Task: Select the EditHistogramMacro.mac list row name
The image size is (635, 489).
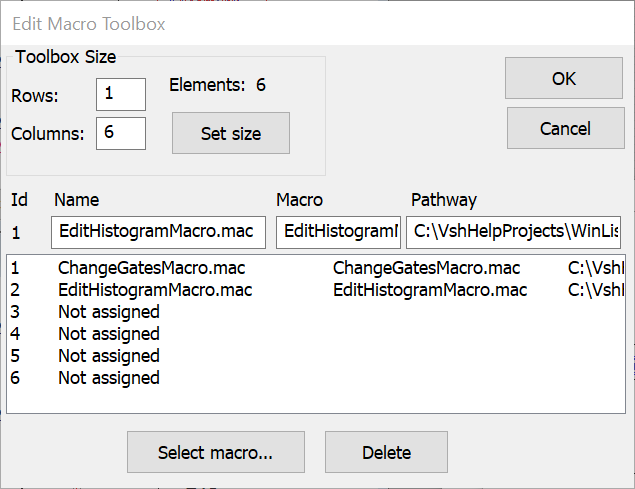Action: tap(155, 290)
